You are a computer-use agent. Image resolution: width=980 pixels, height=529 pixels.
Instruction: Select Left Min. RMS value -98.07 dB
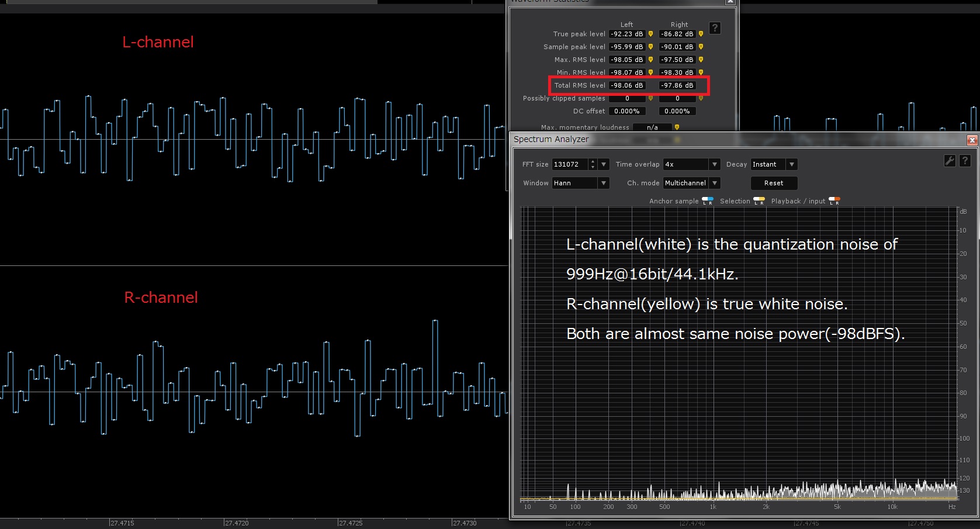pyautogui.click(x=627, y=72)
